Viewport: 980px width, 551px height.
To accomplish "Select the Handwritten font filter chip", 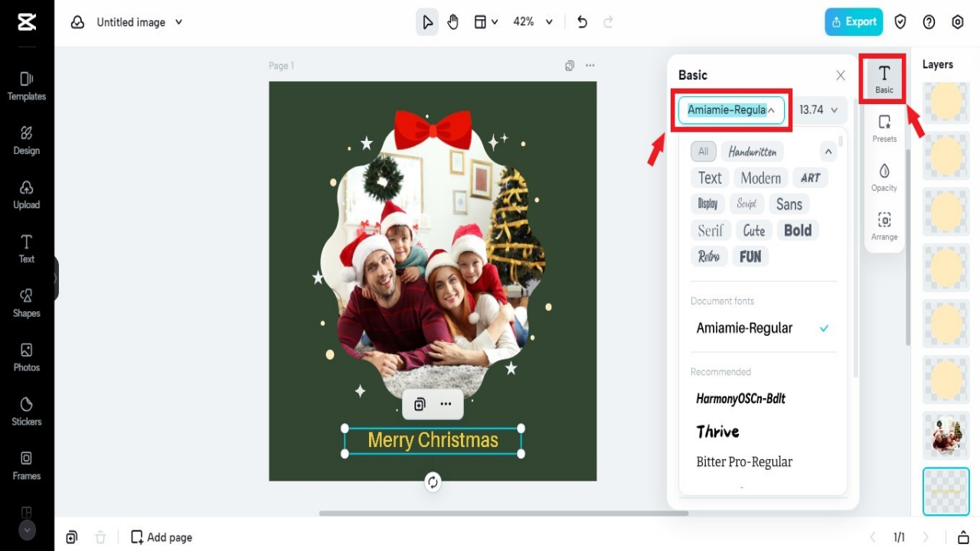I will (752, 152).
